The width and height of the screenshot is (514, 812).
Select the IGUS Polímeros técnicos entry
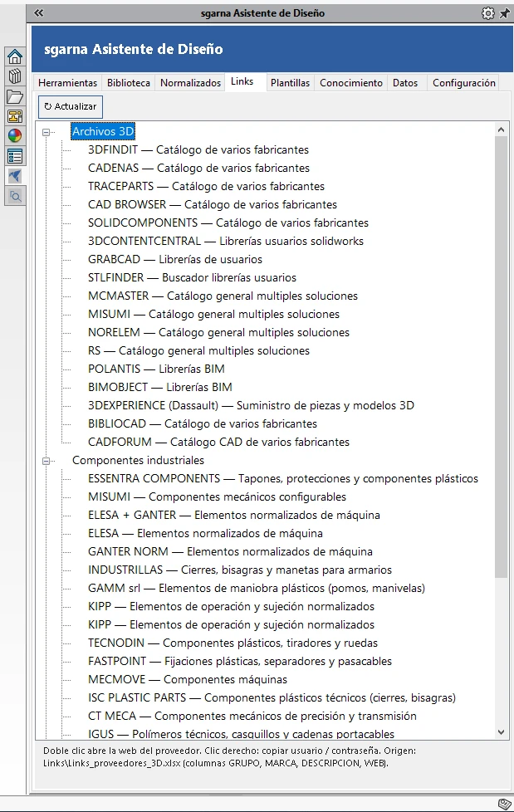(241, 734)
